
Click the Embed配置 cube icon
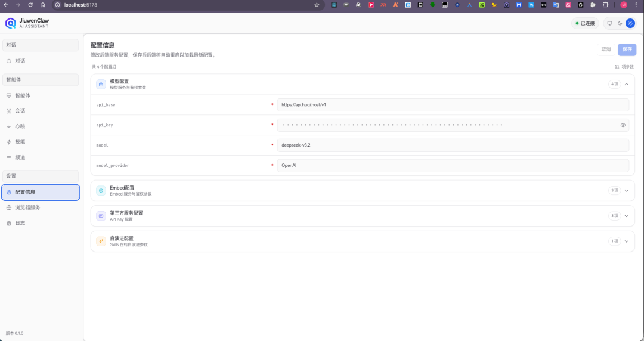(101, 191)
